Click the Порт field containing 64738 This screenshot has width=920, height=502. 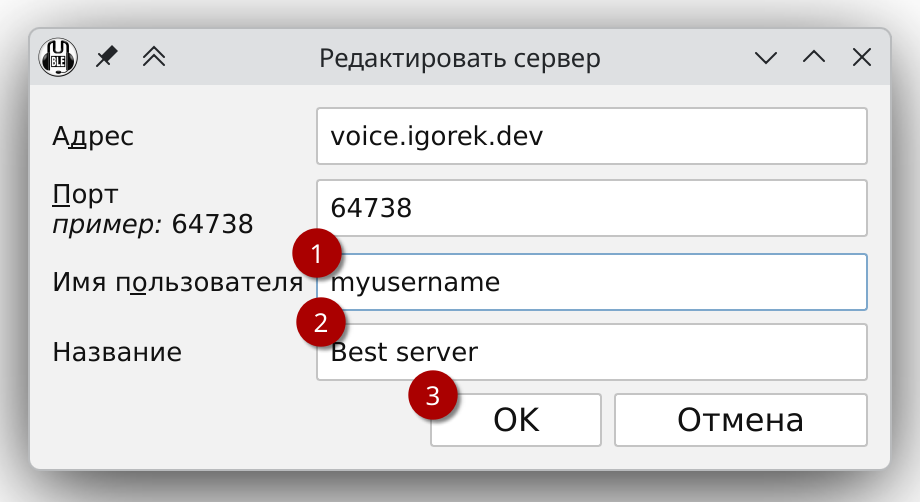(x=591, y=208)
